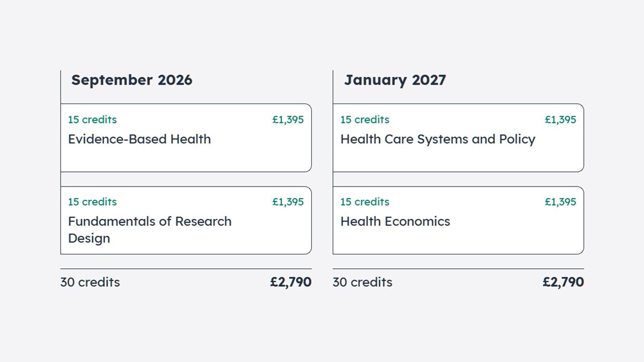Click the January £2,790 total price
644x362 pixels.
(x=563, y=282)
